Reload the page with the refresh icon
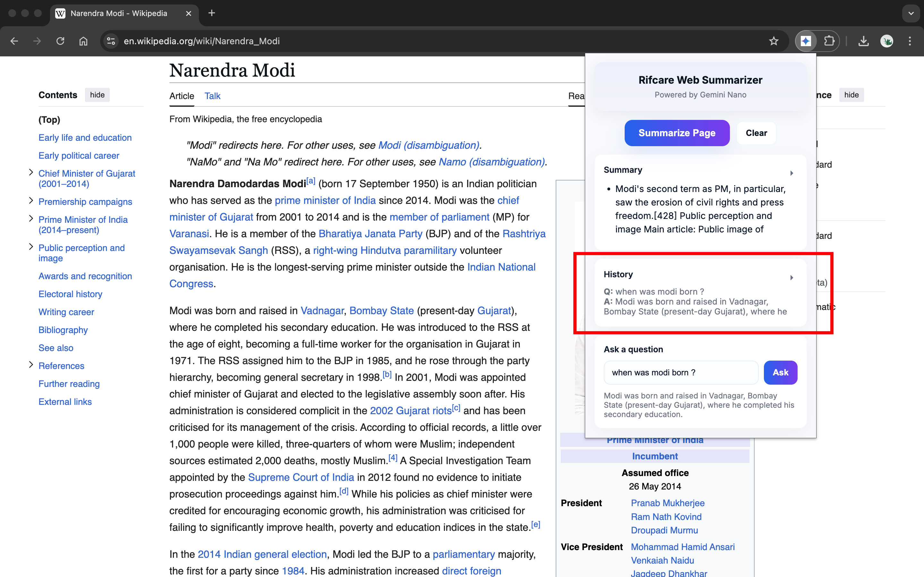 tap(60, 41)
